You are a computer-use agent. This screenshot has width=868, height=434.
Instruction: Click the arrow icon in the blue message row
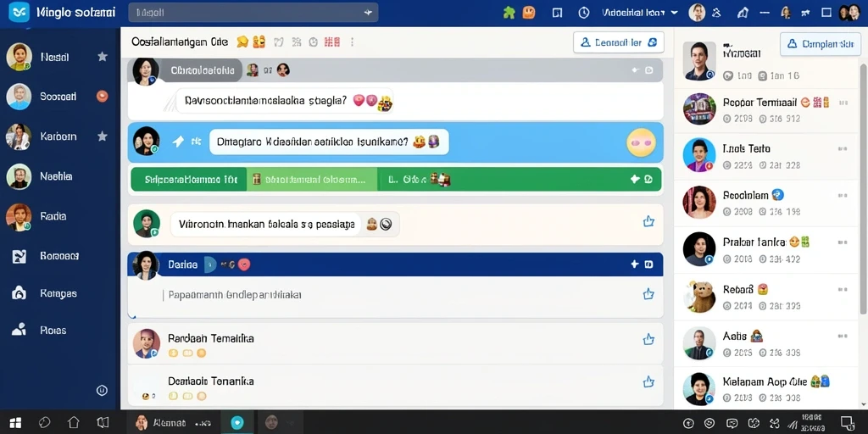(178, 142)
